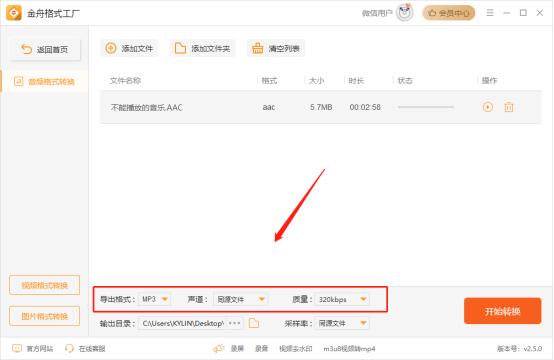The width and height of the screenshot is (554, 360).
Task: Click the megaphone promo icon at the bottom
Action: coord(219,349)
